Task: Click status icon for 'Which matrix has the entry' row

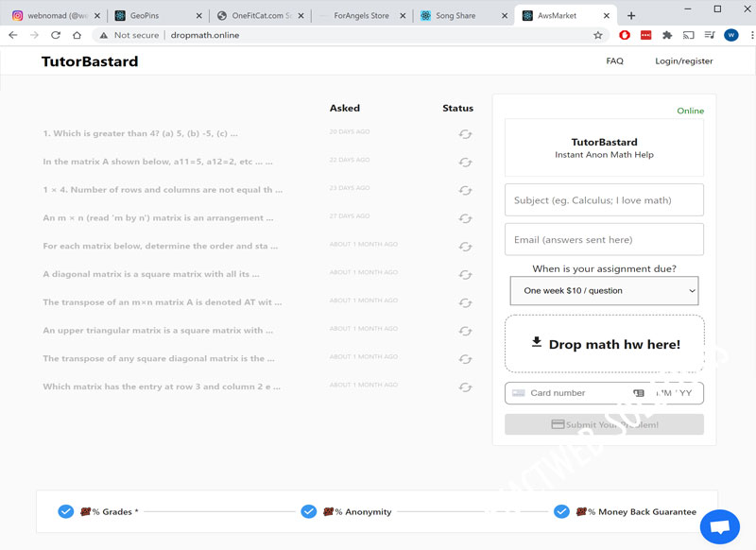Action: [x=465, y=387]
